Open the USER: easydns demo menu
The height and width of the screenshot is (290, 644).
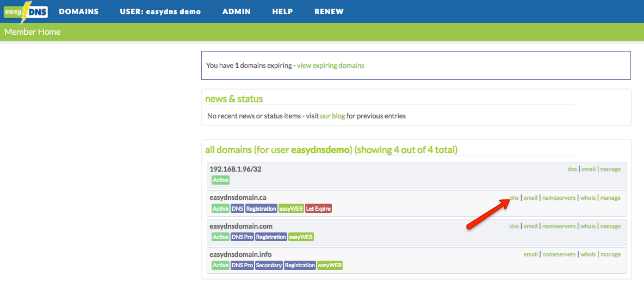[x=160, y=11]
